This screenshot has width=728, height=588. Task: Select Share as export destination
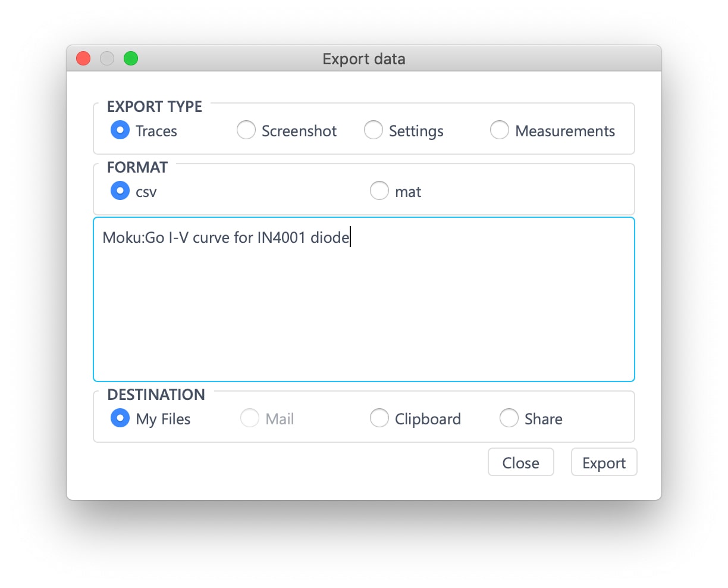pyautogui.click(x=509, y=418)
